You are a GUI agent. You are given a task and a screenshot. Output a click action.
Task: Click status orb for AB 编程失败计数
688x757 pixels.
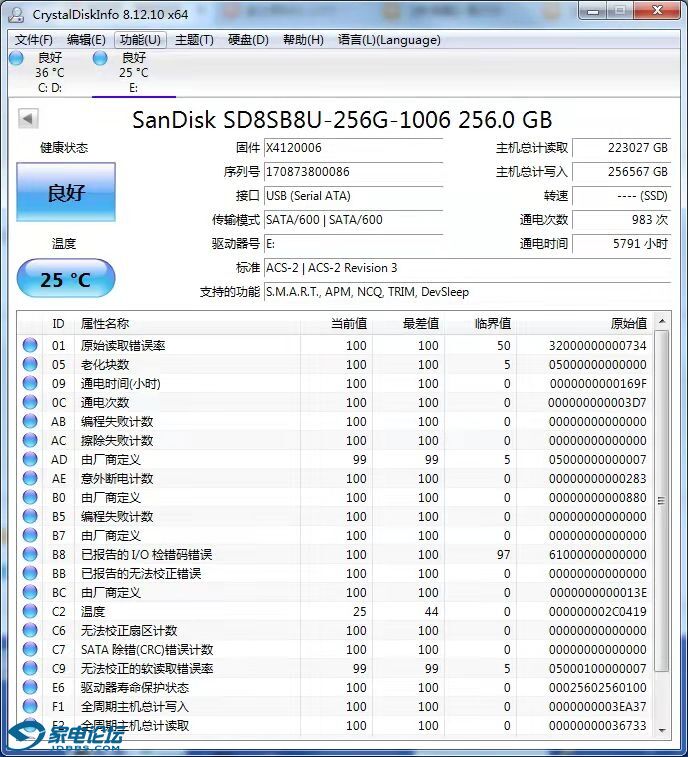tap(30, 421)
